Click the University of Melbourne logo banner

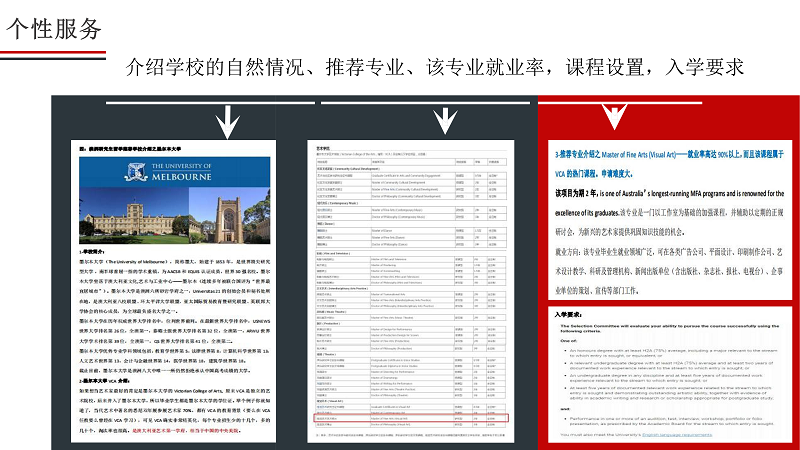point(174,172)
